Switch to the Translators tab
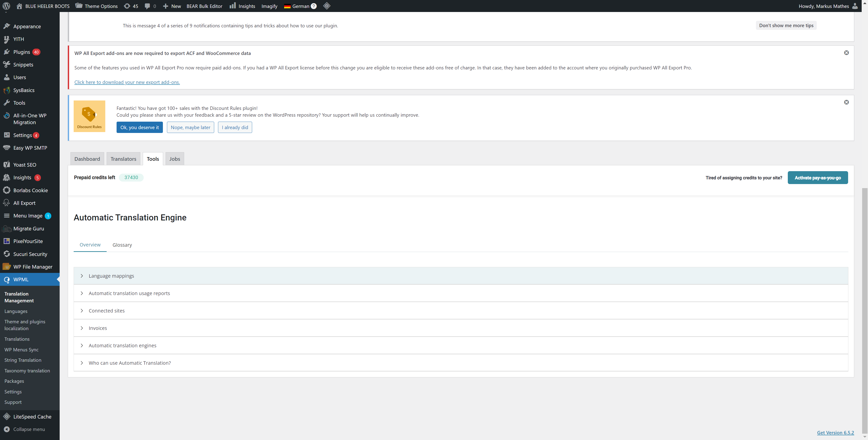The image size is (868, 440). coord(123,159)
